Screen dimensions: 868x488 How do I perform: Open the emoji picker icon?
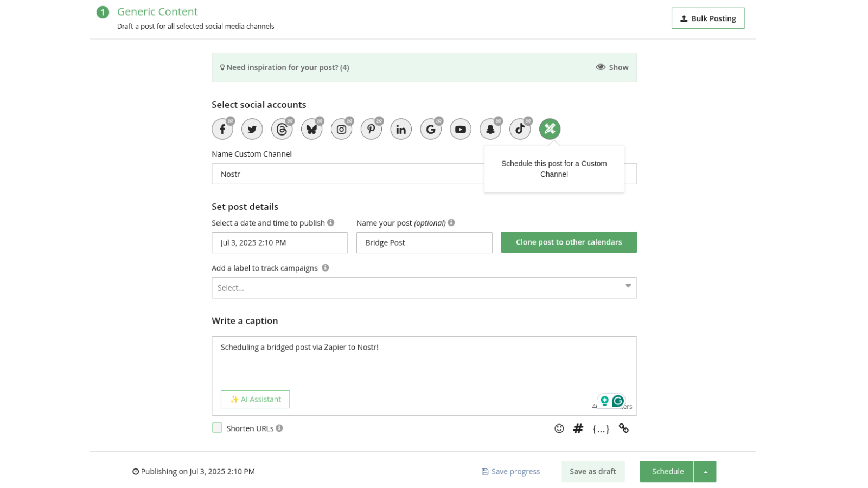click(x=559, y=429)
